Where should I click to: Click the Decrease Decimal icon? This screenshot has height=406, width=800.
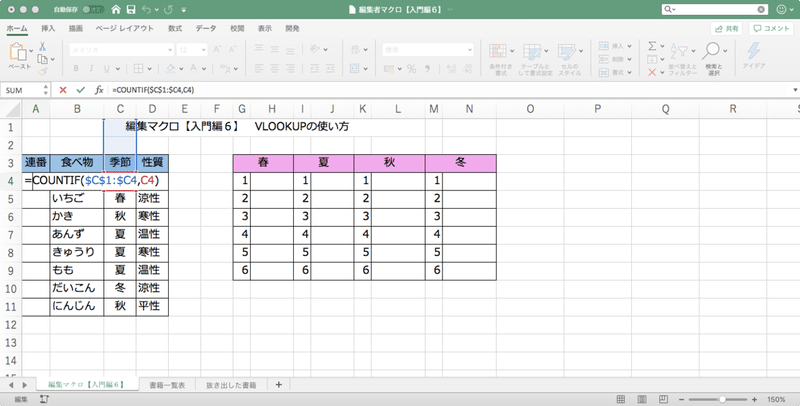[467, 68]
